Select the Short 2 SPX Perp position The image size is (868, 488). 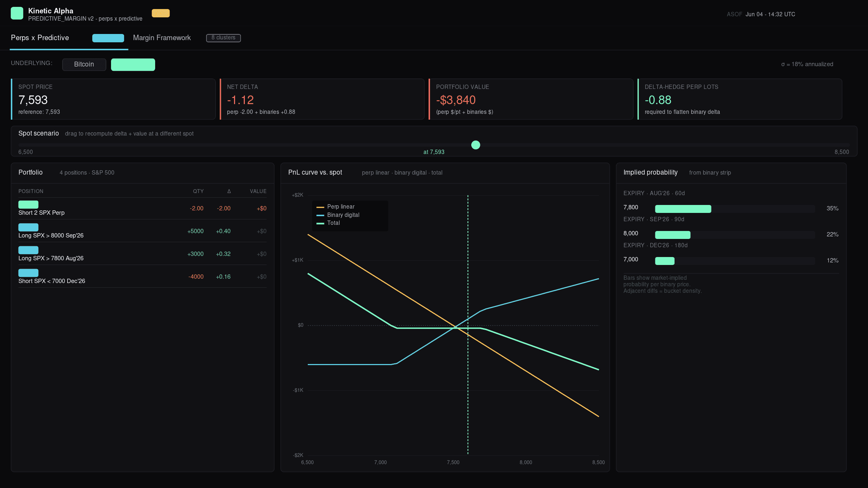(142, 209)
